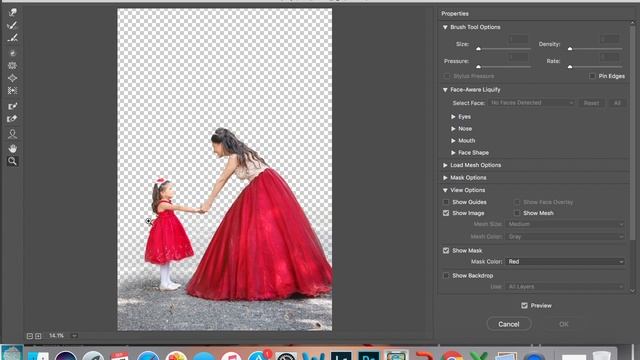This screenshot has height=360, width=640.
Task: Click the zoom in plus button
Action: click(38, 336)
